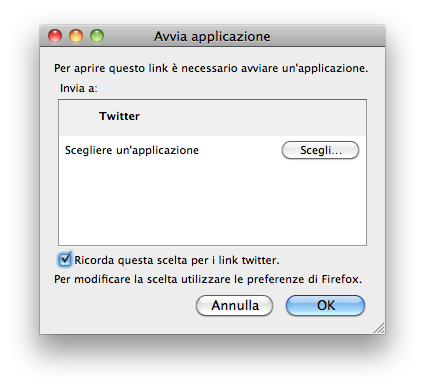
Task: Click the Avvia applicazione title bar text
Action: [x=212, y=36]
